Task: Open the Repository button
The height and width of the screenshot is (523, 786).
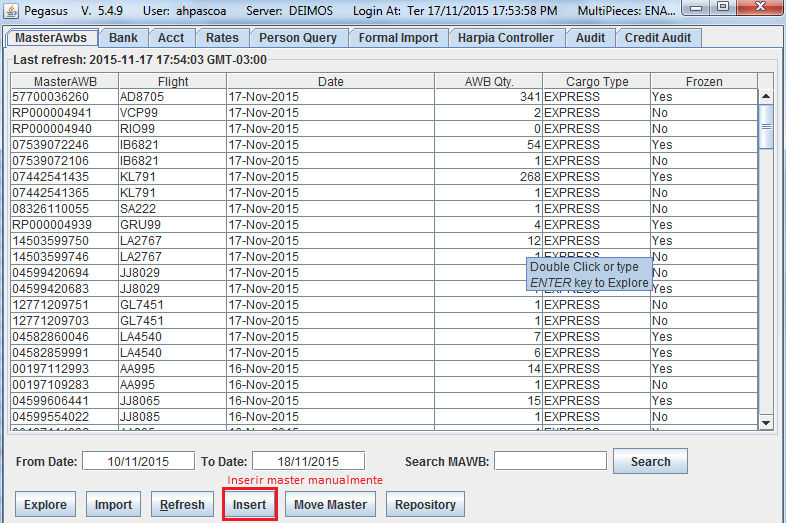Action: pyautogui.click(x=425, y=504)
